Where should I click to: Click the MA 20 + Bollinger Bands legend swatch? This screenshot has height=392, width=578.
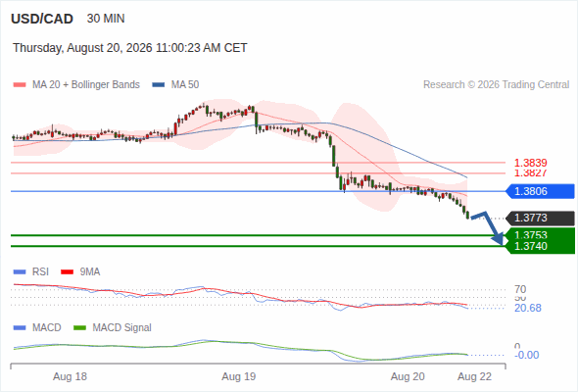[20, 85]
